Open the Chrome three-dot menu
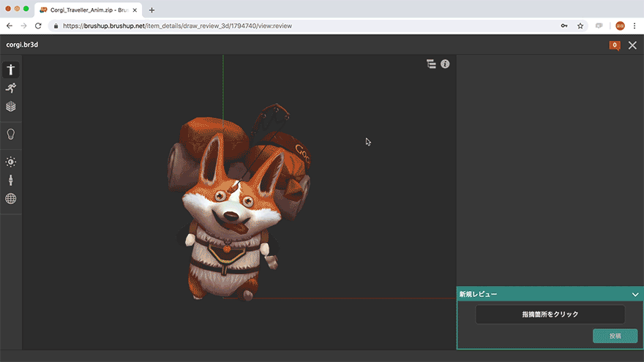Viewport: 644px width, 362px height. [x=634, y=26]
